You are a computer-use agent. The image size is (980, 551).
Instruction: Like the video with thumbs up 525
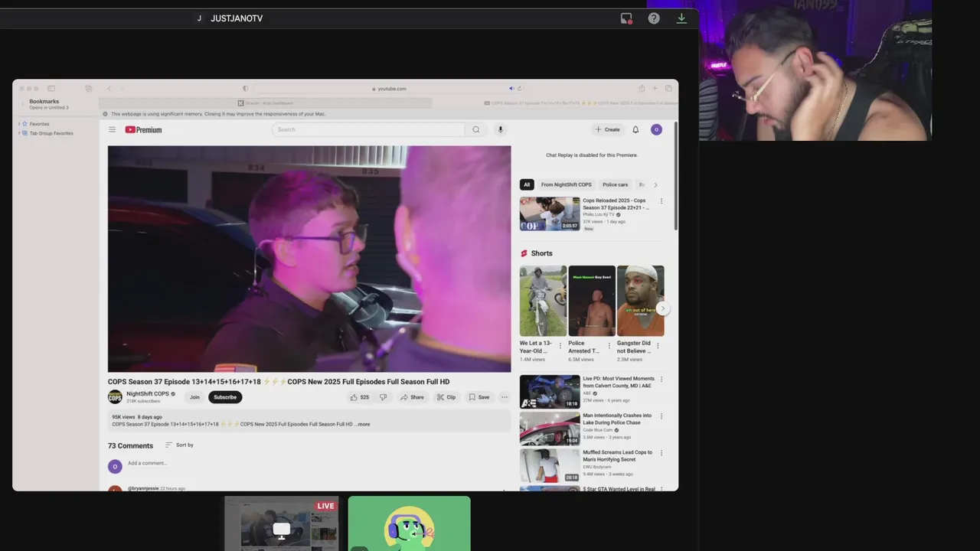(x=359, y=397)
